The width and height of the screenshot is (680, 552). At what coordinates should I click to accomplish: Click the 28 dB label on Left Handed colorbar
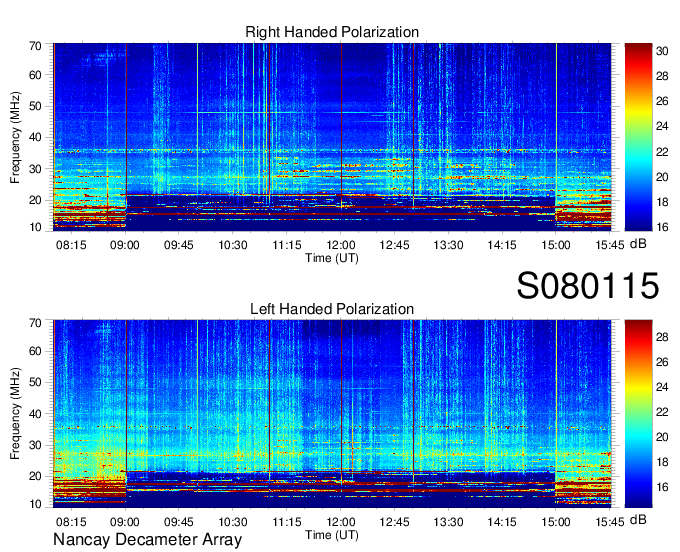pos(662,336)
